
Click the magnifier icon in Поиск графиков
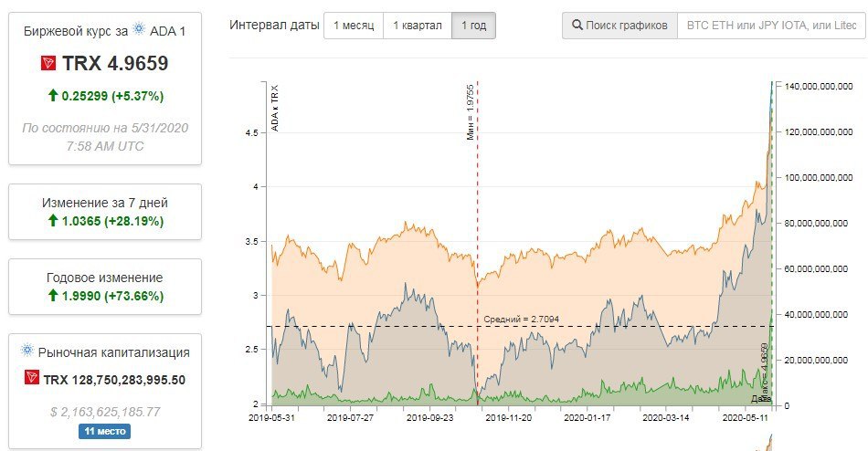tap(577, 26)
